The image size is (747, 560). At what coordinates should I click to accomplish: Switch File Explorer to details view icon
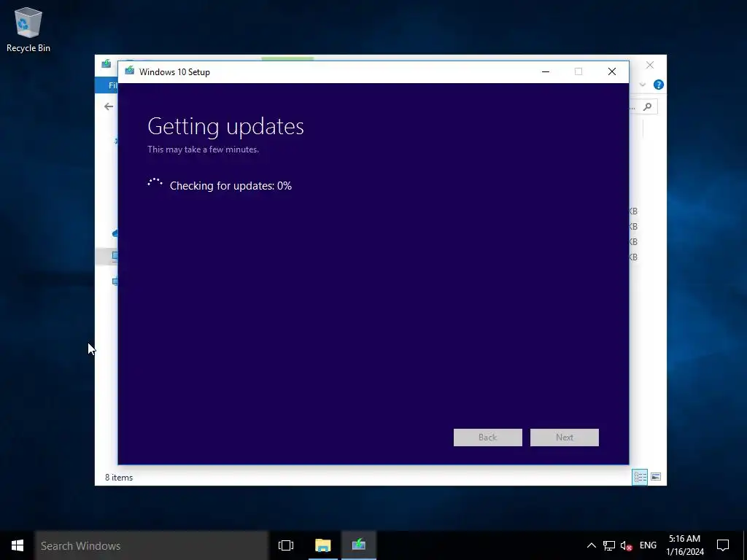click(640, 477)
